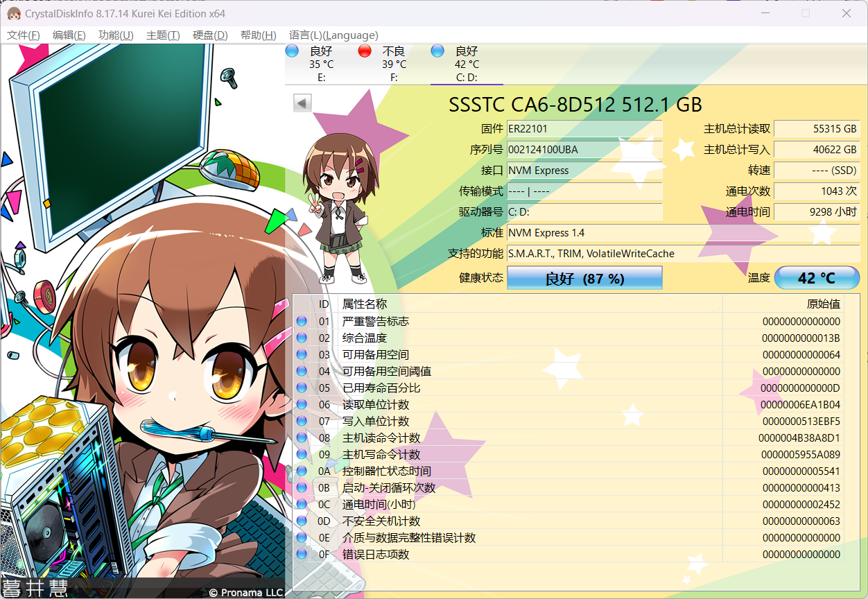Select drive C: D: status indicator
The image size is (868, 599).
click(x=437, y=51)
